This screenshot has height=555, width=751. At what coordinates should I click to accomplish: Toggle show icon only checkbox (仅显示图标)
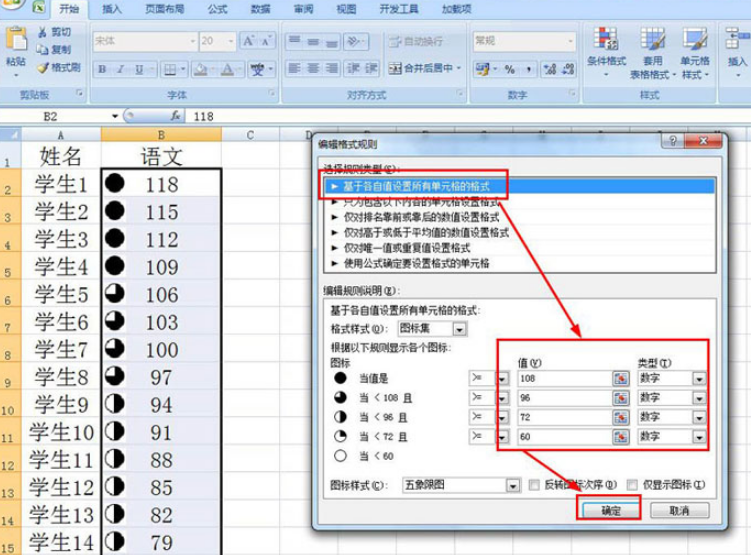[x=632, y=485]
